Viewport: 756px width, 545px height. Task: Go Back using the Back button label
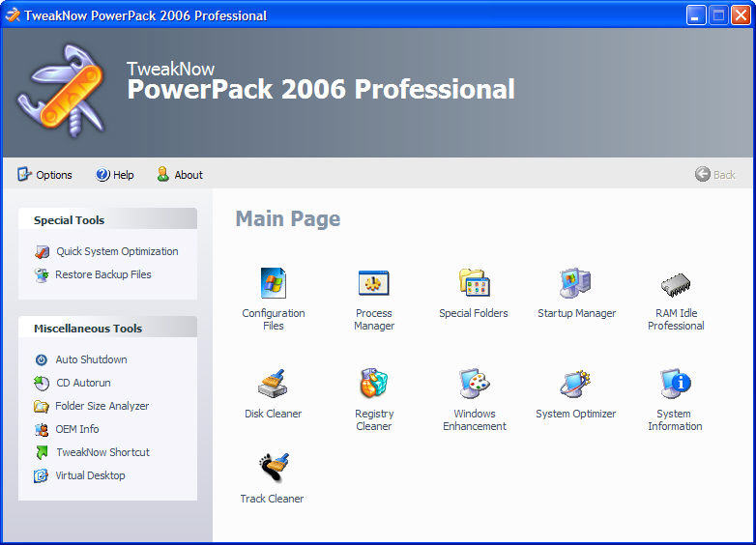(x=724, y=175)
